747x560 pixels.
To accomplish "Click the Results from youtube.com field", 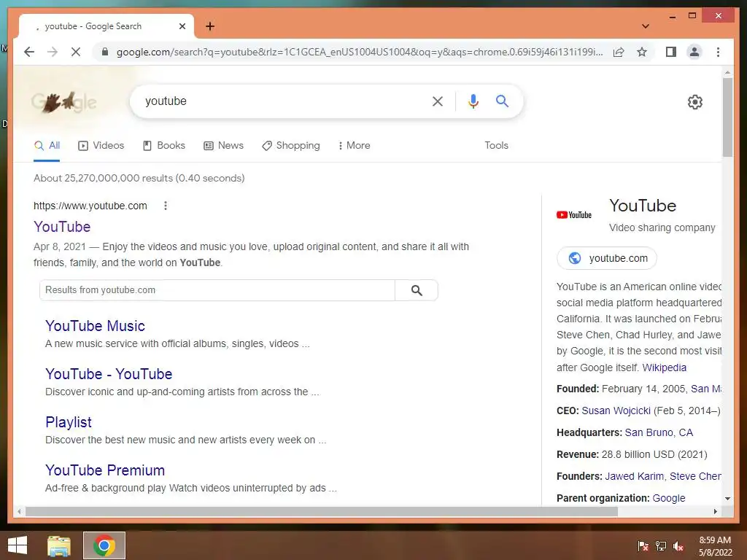I will tap(217, 290).
